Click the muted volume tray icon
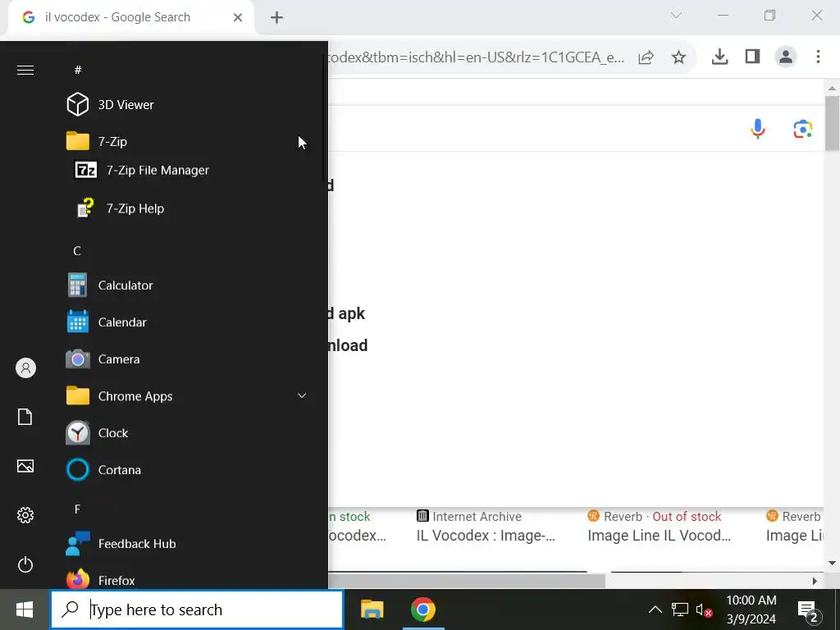Screen dimensions: 840x630 pyautogui.click(x=704, y=609)
